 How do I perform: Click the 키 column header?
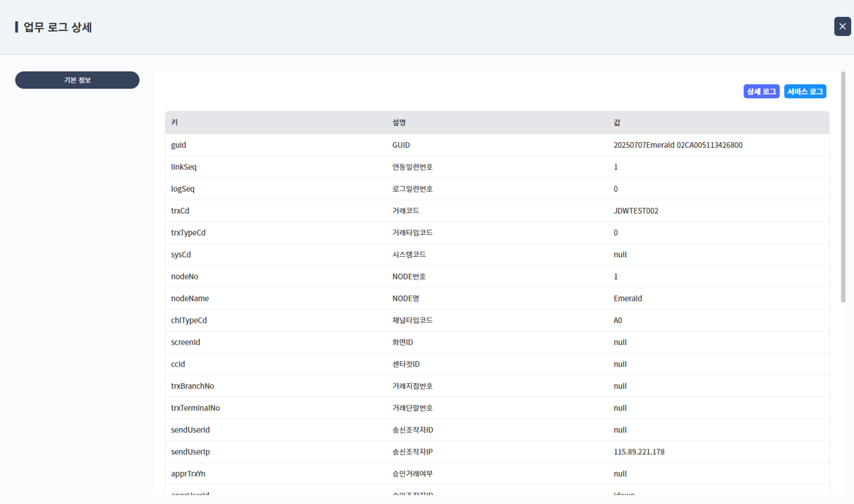[175, 122]
